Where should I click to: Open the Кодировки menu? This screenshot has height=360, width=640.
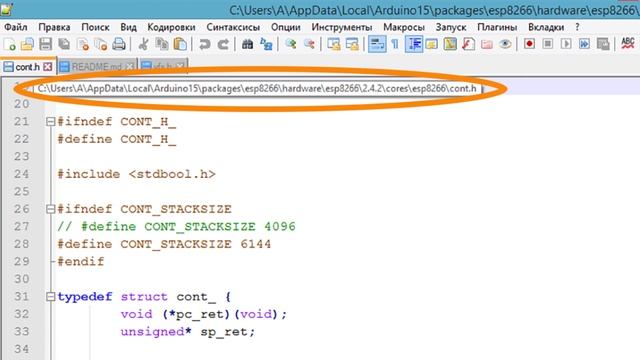pos(171,27)
